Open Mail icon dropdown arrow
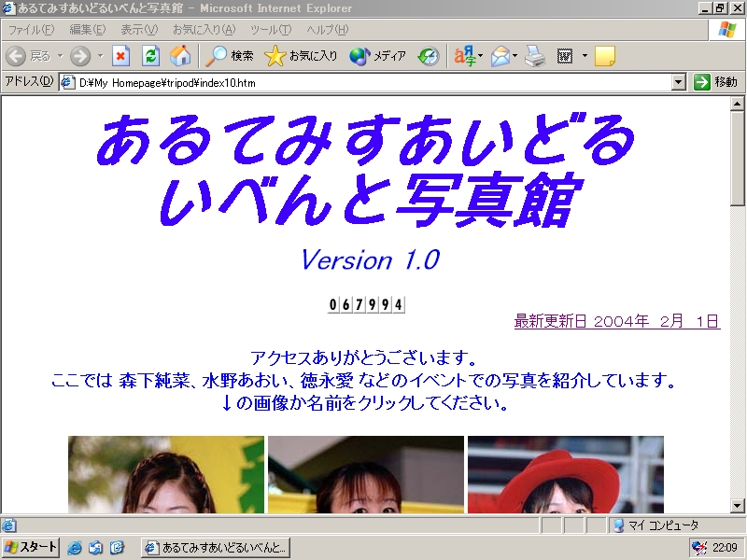Screen dimensions: 747x560 [x=515, y=56]
